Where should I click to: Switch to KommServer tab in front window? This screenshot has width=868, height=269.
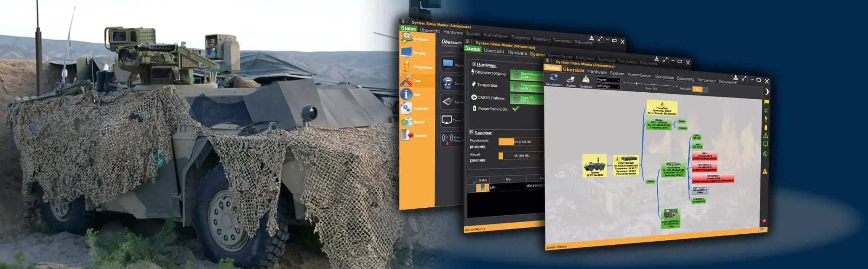click(x=639, y=75)
